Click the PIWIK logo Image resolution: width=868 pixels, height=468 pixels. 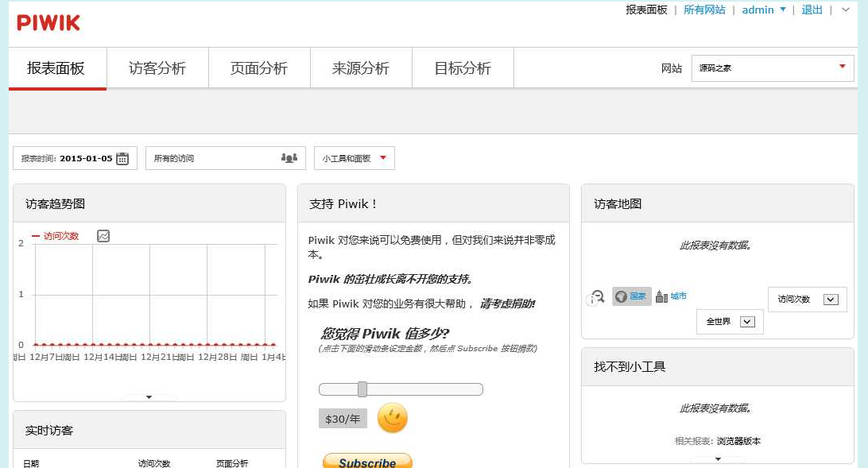coord(48,22)
